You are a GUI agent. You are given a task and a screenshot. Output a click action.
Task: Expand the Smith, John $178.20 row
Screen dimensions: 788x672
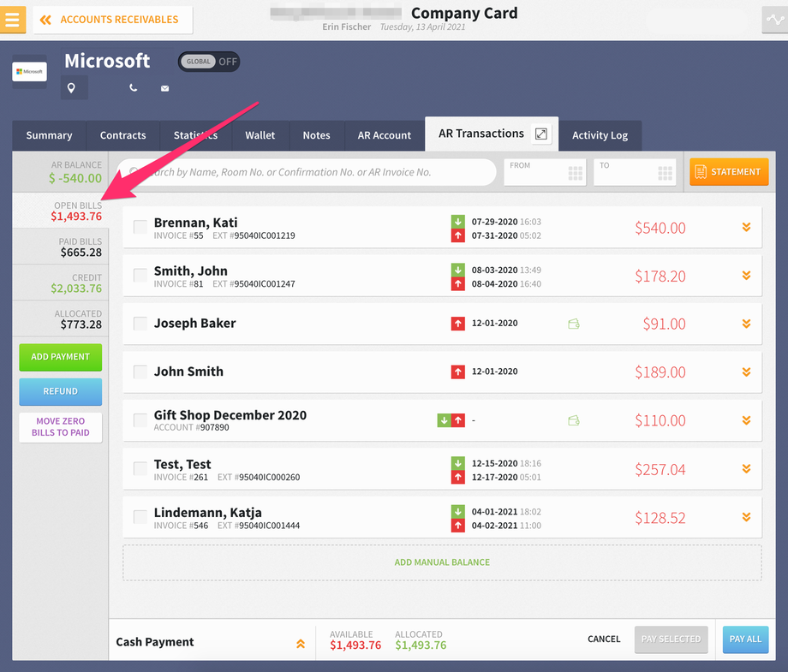pos(746,276)
